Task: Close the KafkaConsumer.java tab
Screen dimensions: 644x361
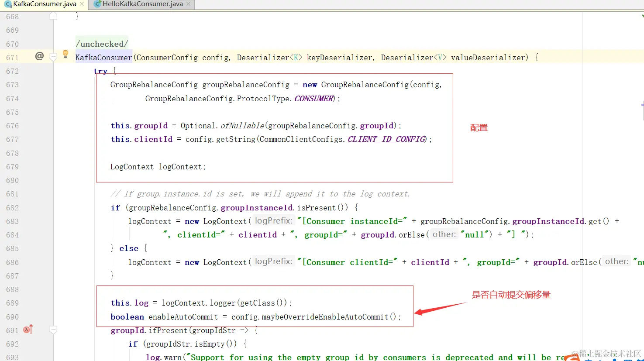Action: tap(82, 4)
